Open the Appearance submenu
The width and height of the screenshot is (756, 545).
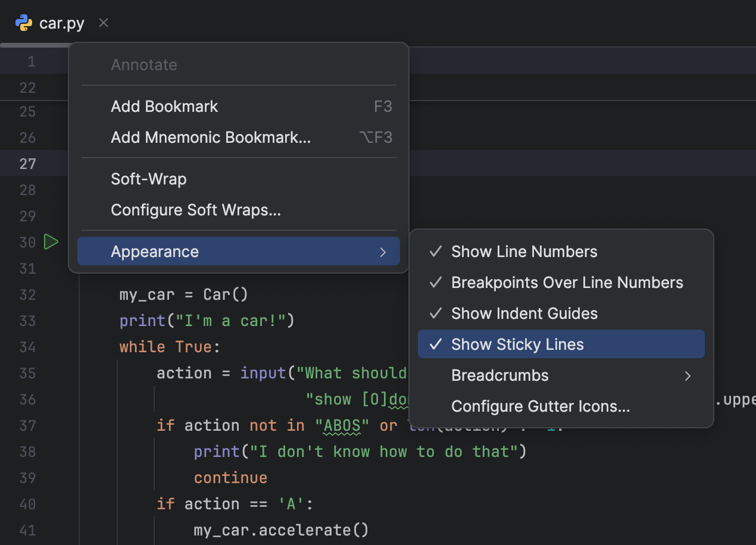coord(154,251)
